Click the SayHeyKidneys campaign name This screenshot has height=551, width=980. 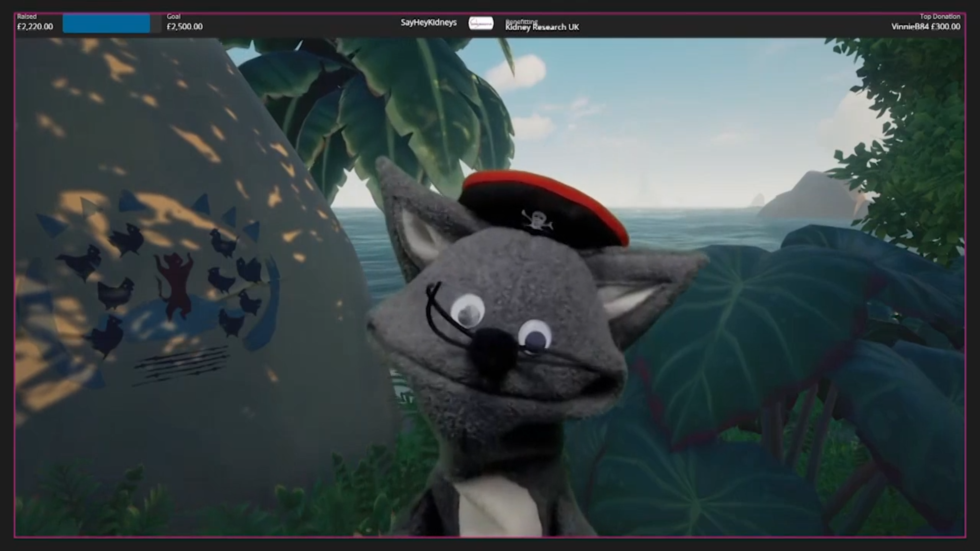[428, 22]
